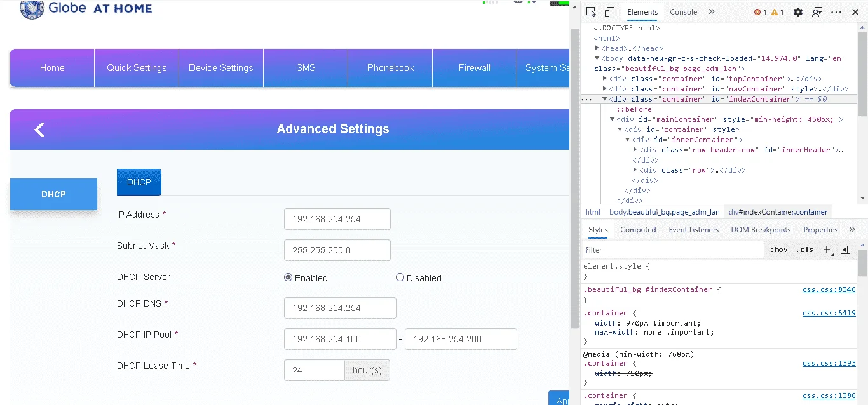The width and height of the screenshot is (868, 405).
Task: Switch to the Elements tab
Action: [642, 12]
